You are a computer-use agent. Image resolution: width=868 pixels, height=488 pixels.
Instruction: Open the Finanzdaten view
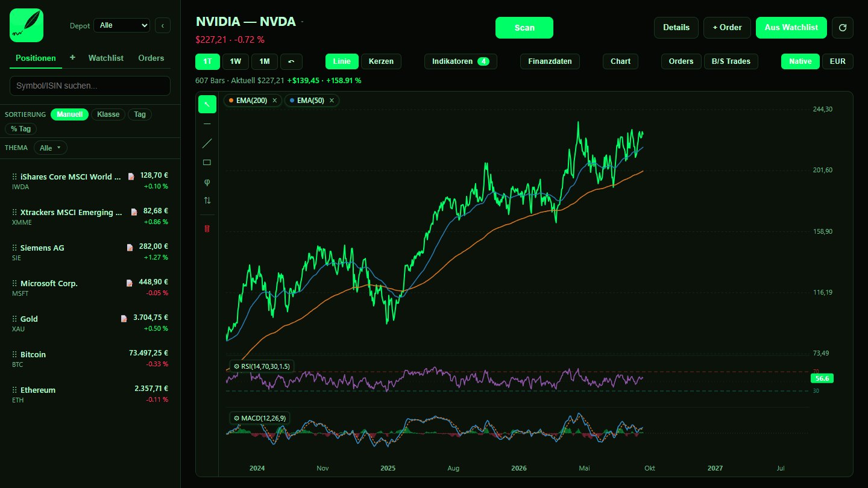(550, 61)
